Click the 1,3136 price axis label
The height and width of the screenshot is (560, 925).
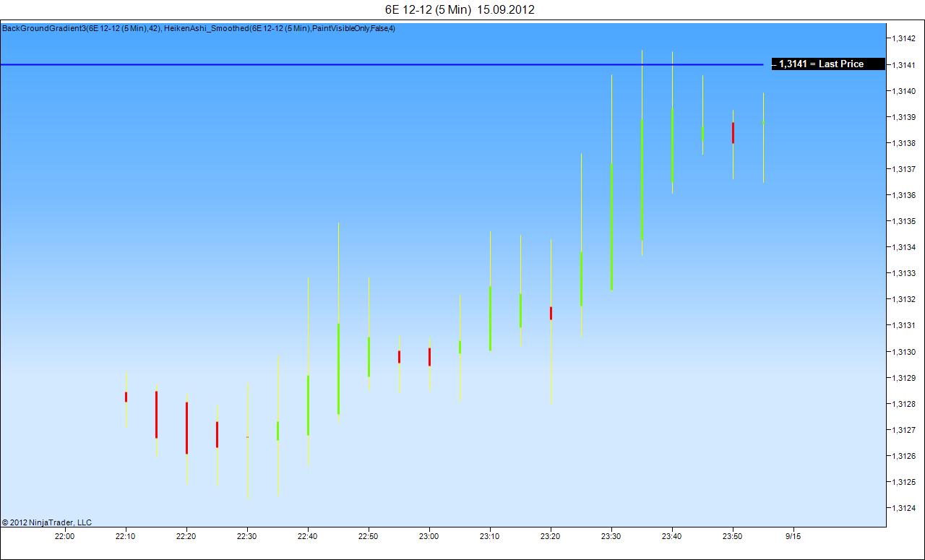[903, 195]
